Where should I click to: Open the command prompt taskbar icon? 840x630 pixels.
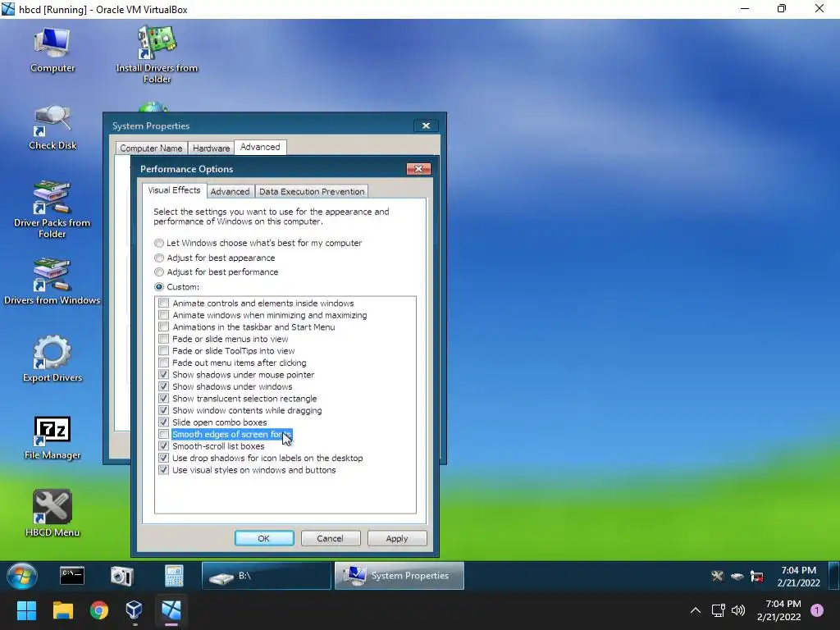72,576
